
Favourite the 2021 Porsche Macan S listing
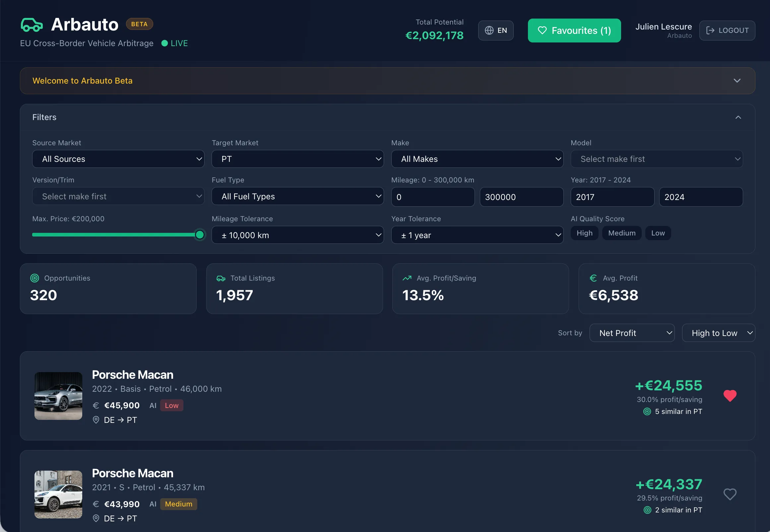click(730, 494)
